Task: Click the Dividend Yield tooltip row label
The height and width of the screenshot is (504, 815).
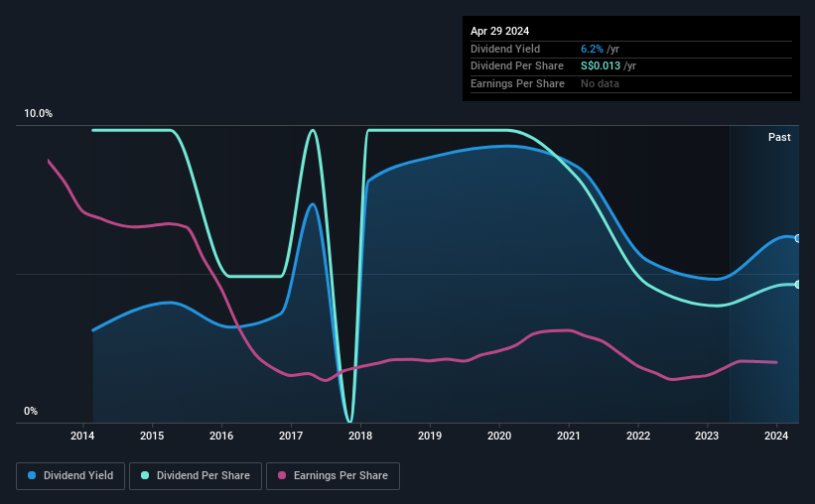Action: [505, 49]
